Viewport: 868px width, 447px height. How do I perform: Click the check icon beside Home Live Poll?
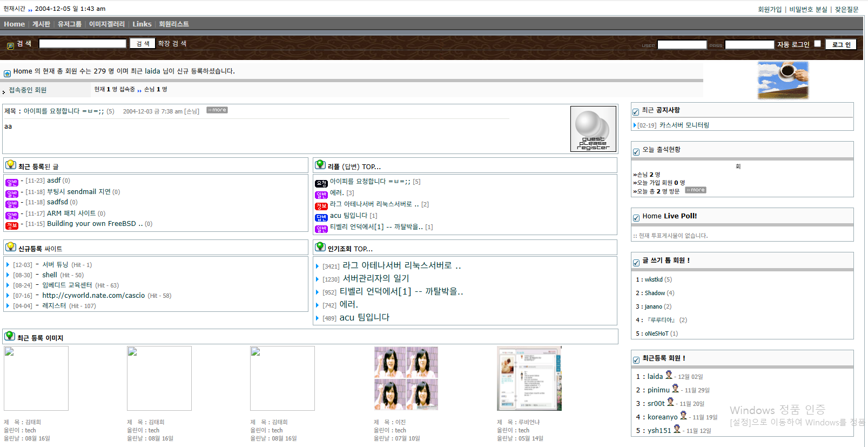(636, 218)
